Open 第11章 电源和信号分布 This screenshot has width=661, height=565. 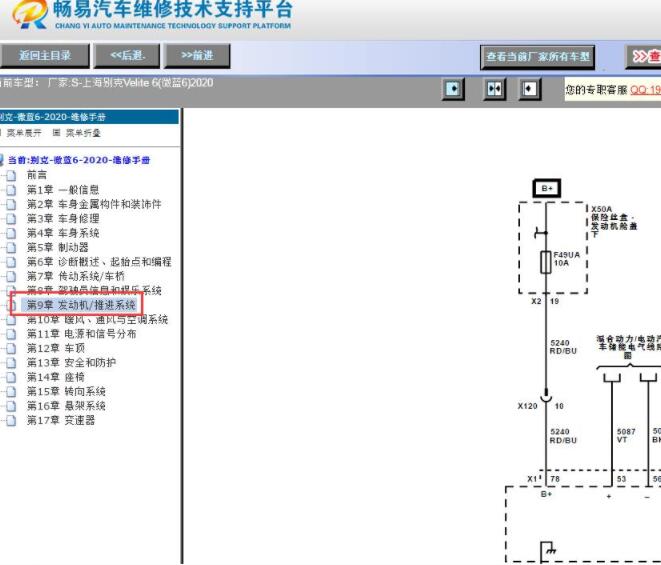tap(81, 334)
